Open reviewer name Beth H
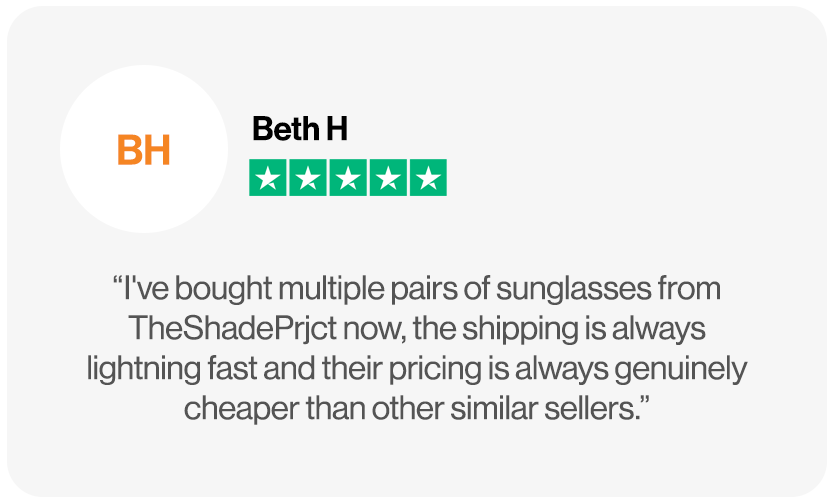The width and height of the screenshot is (833, 504). (x=300, y=129)
